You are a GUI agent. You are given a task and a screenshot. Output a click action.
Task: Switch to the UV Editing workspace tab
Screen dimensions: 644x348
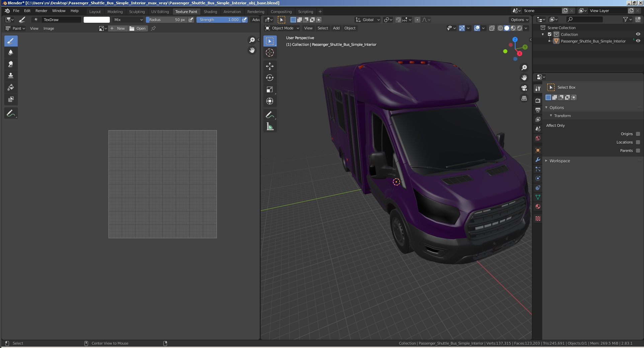coord(160,11)
